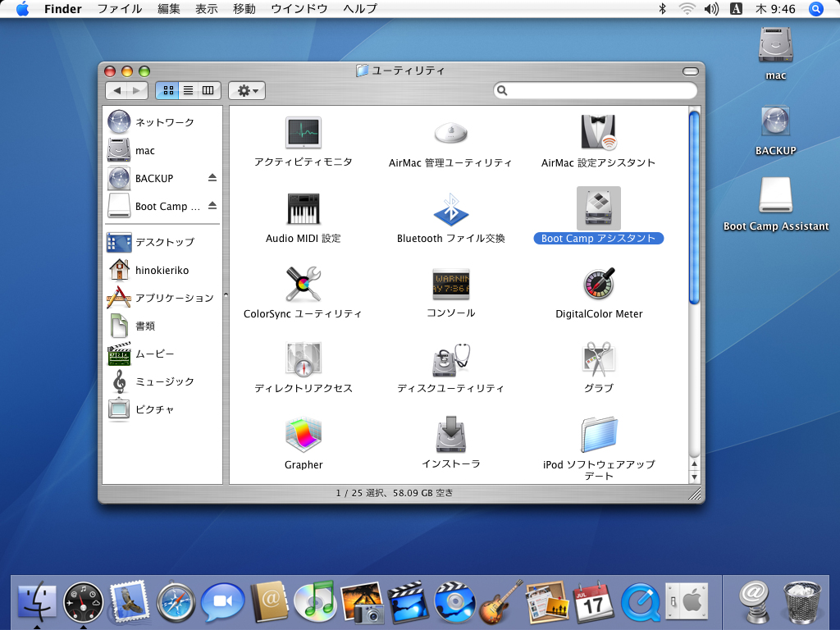The width and height of the screenshot is (840, 630).
Task: Eject the BACKUP volume in sidebar
Action: (212, 178)
